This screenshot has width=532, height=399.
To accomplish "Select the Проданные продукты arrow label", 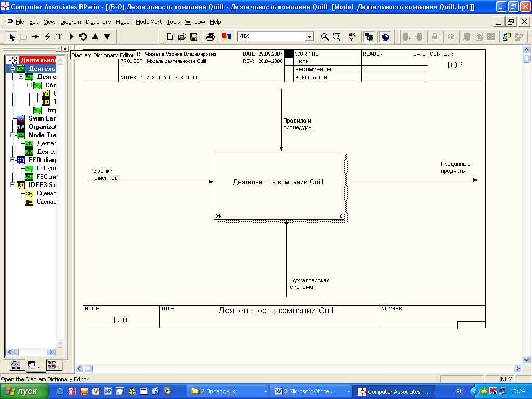I will click(455, 168).
